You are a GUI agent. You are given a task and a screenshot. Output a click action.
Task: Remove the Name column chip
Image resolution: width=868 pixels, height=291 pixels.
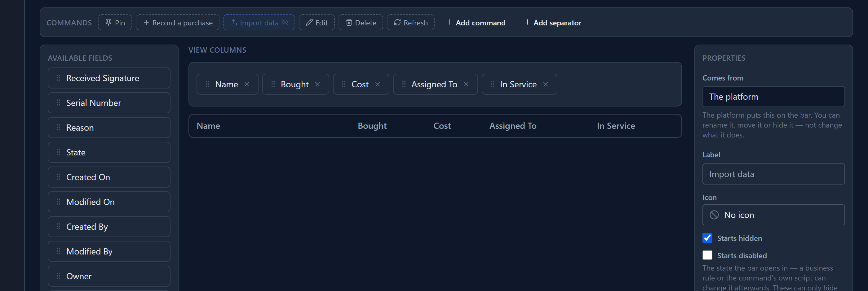247,84
